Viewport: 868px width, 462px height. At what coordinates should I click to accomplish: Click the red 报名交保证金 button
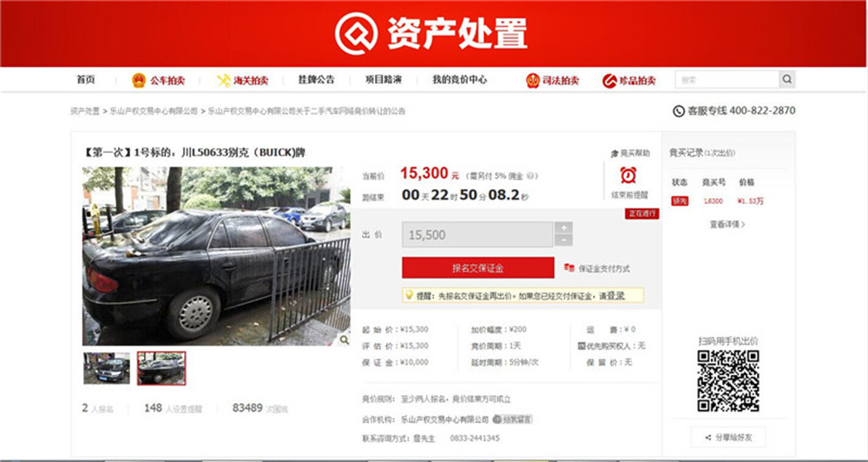click(x=477, y=268)
